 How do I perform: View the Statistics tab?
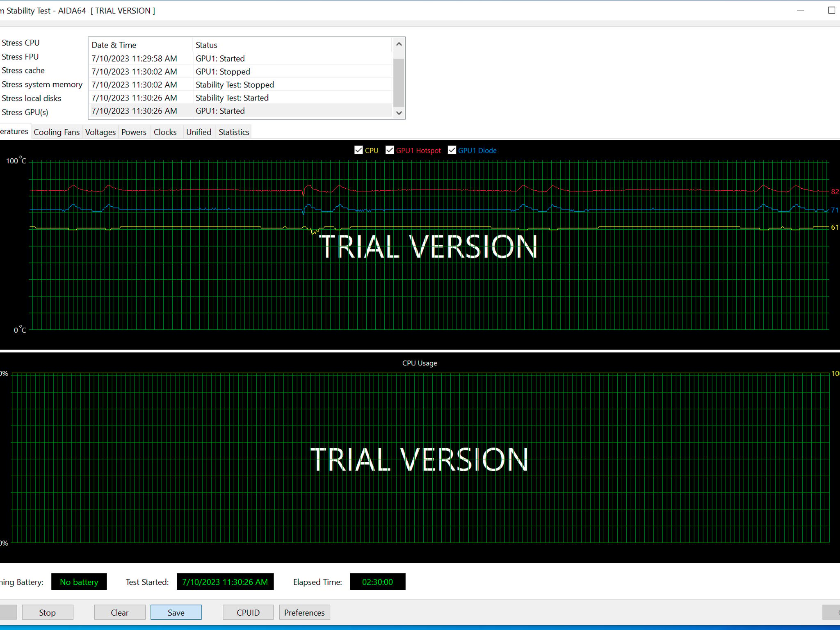click(x=234, y=132)
